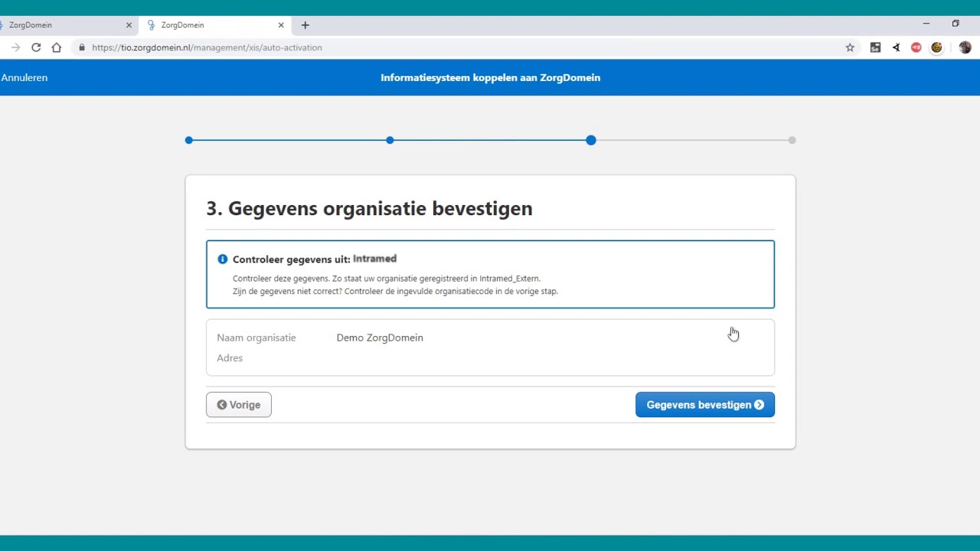Click the page title Informatiesysteem koppelen aan ZorgDomein
Viewport: 980px width, 551px height.
point(490,77)
